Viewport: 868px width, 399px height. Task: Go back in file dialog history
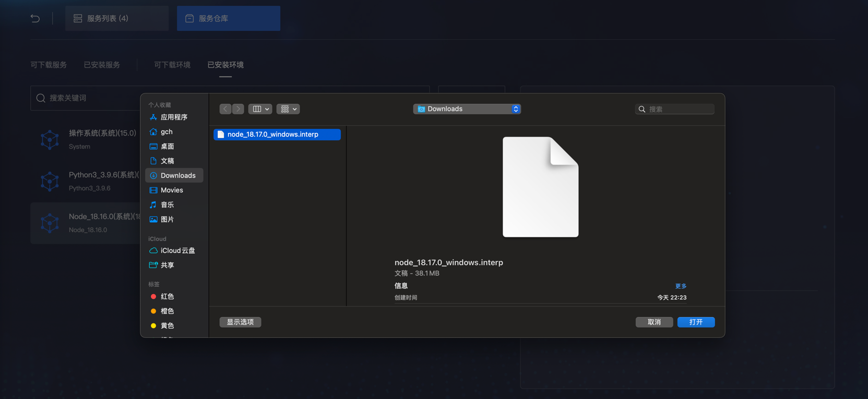pos(225,109)
